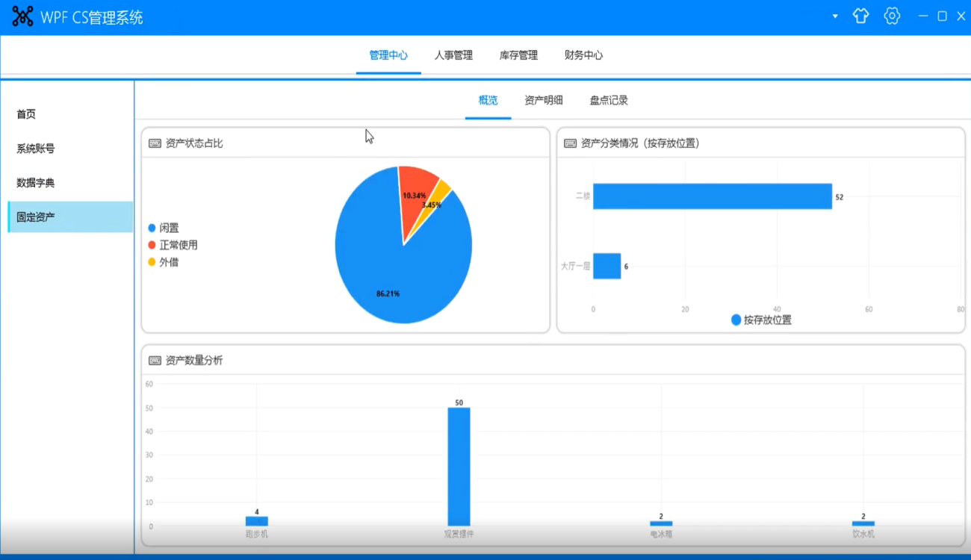
Task: Click the 观赏摆件 bar in chart
Action: click(x=459, y=467)
